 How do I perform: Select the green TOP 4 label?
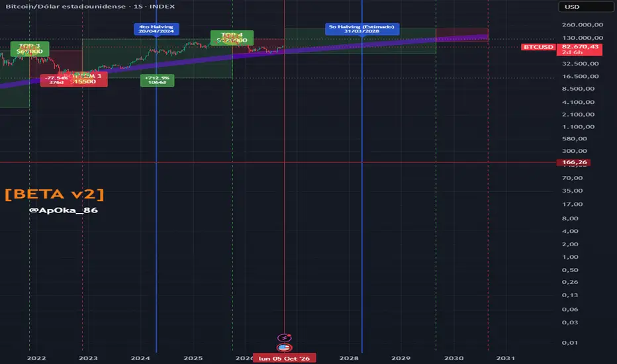pos(232,38)
